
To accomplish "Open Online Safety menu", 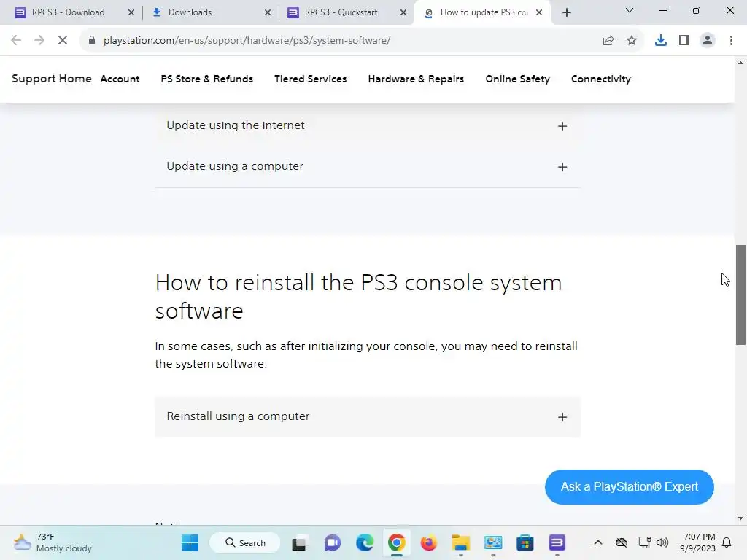I will point(517,79).
